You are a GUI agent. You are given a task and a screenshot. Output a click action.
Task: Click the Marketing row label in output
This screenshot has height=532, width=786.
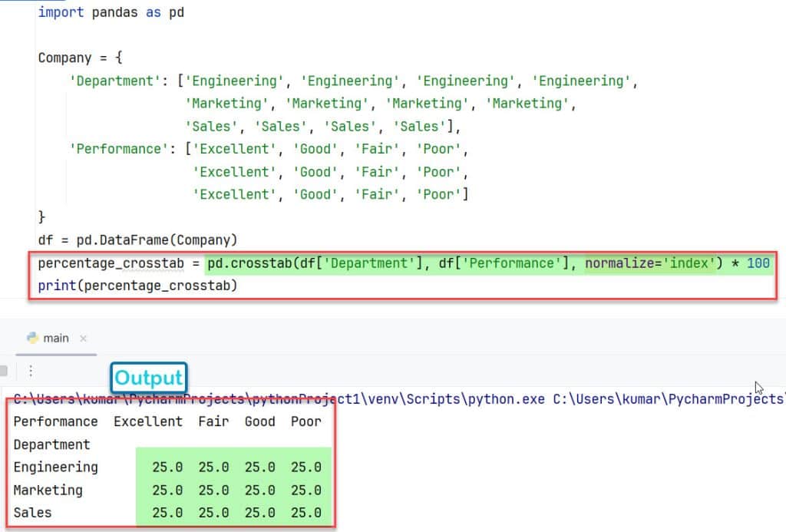click(x=48, y=490)
